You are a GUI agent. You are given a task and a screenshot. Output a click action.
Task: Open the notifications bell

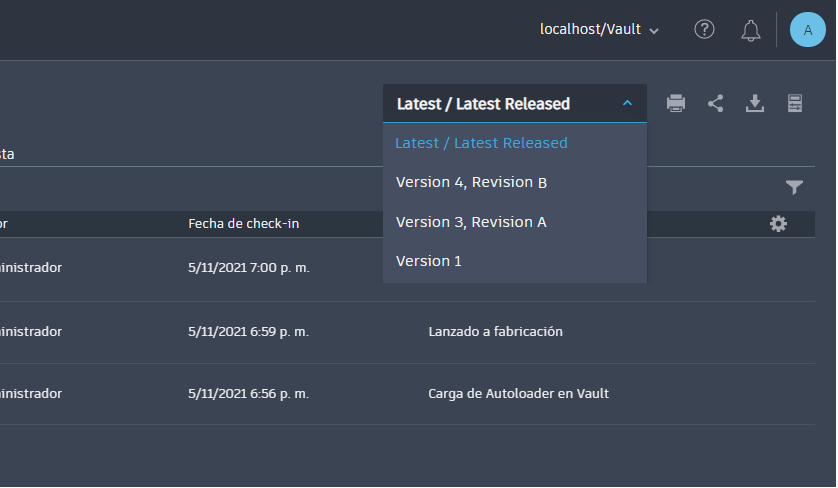[x=751, y=30]
